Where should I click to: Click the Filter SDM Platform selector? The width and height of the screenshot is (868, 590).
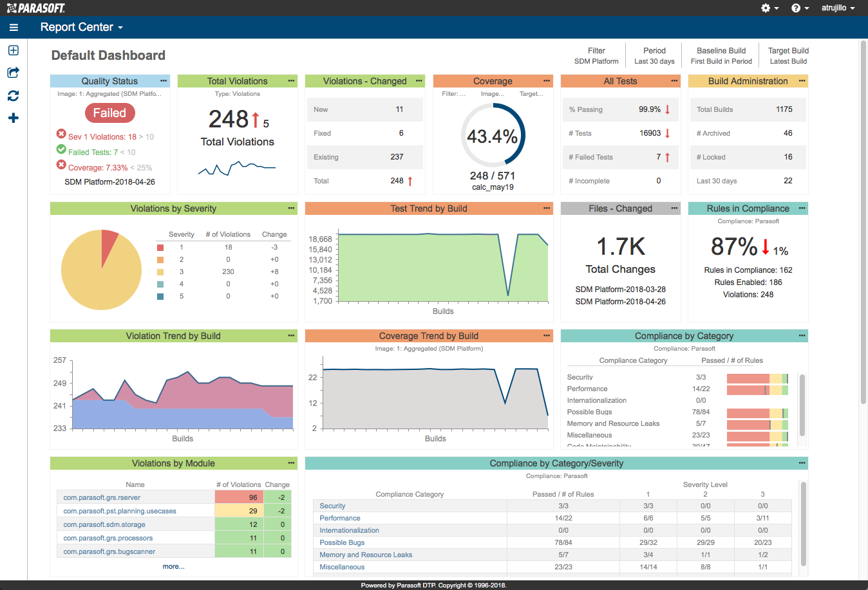(596, 56)
